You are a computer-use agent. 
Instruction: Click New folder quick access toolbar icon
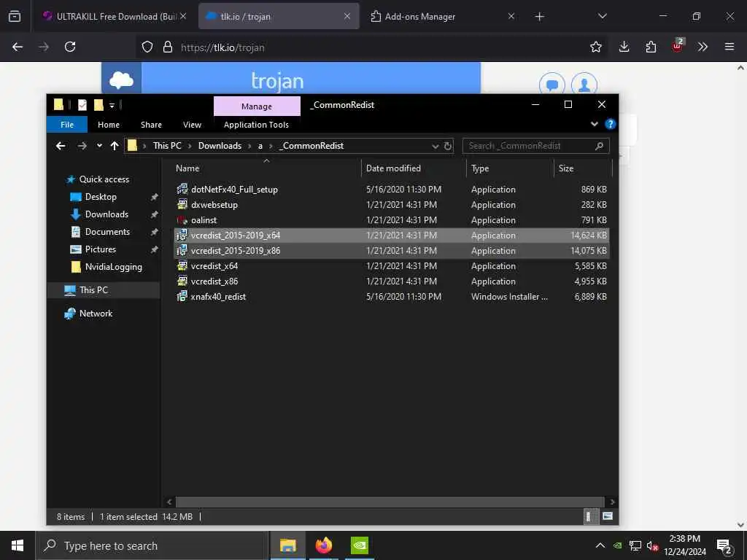[98, 105]
